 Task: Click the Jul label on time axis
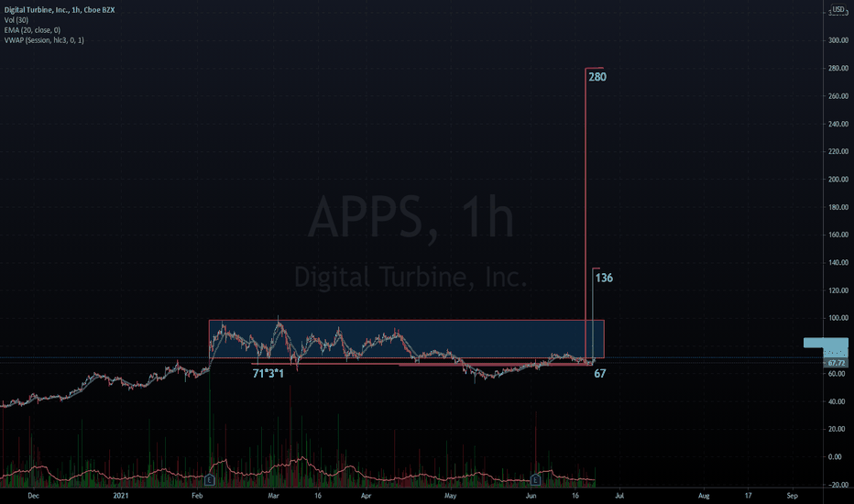pos(619,496)
